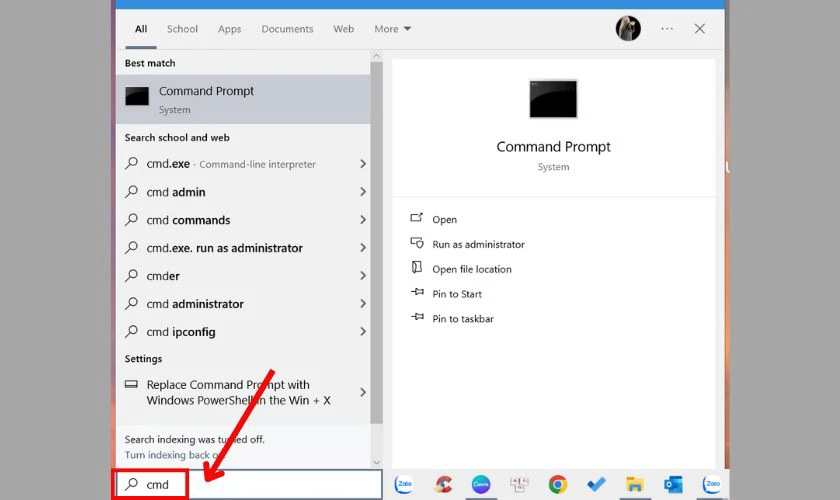Expand cmd.exe. run as administrator arrow
The image size is (840, 500).
(363, 248)
